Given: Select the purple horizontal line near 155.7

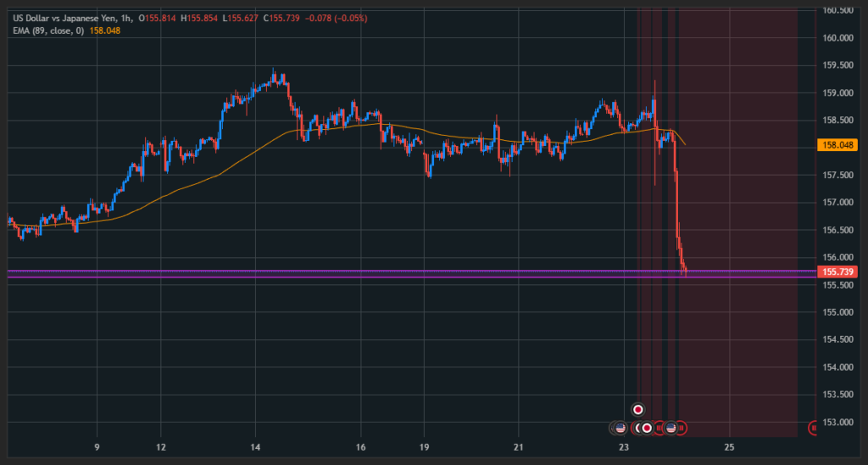Looking at the screenshot, I should [339, 272].
